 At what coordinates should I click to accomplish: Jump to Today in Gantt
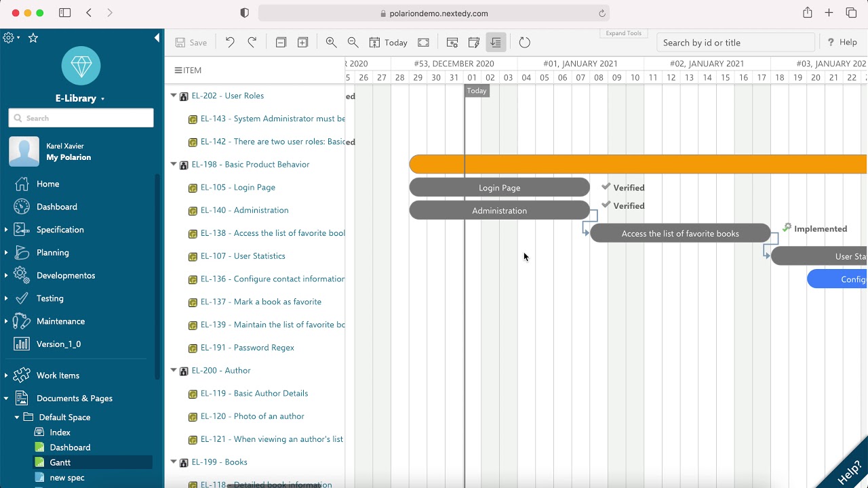tap(388, 43)
